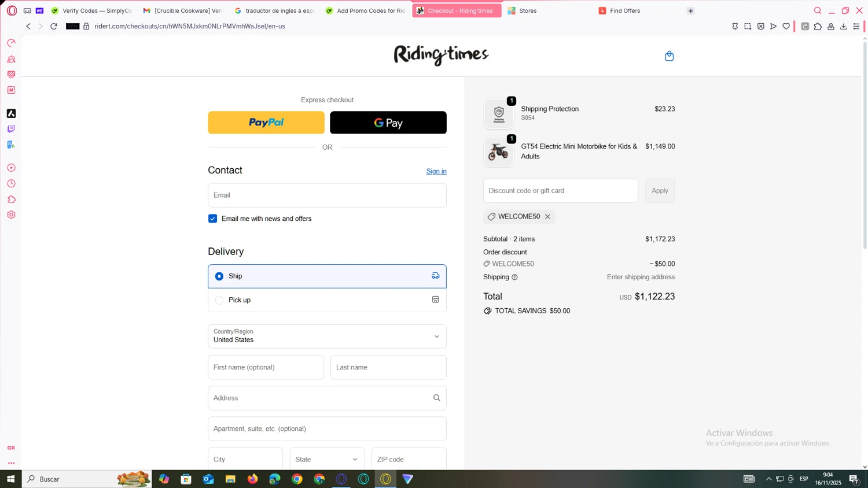
Task: Open sidebar history clock icon
Action: tap(11, 184)
